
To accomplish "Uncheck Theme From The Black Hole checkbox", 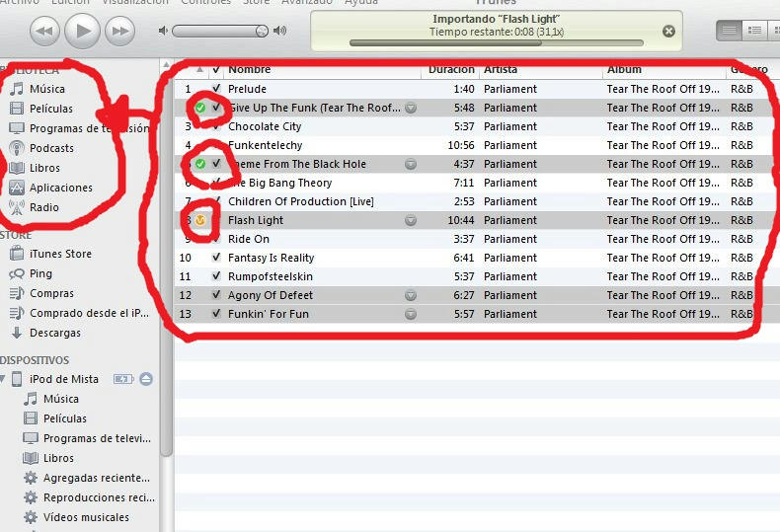I will (x=216, y=164).
